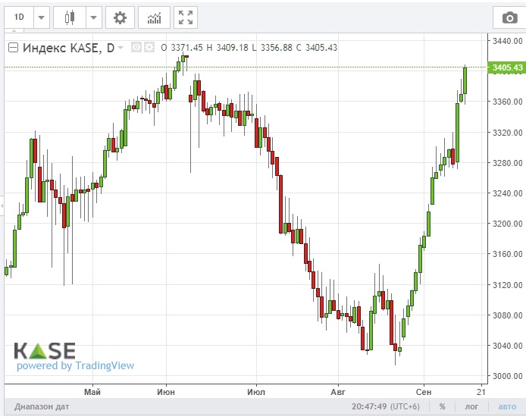The width and height of the screenshot is (526, 420).
Task: Toggle Индекс KASE series visibility eye
Action: (136, 47)
